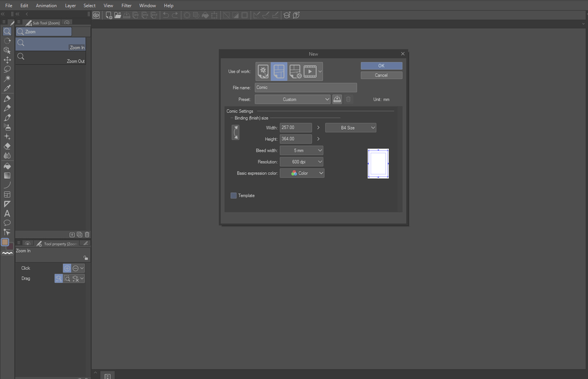Confirm the New dialog with OK
Viewport: 588px width, 379px height.
pos(381,66)
